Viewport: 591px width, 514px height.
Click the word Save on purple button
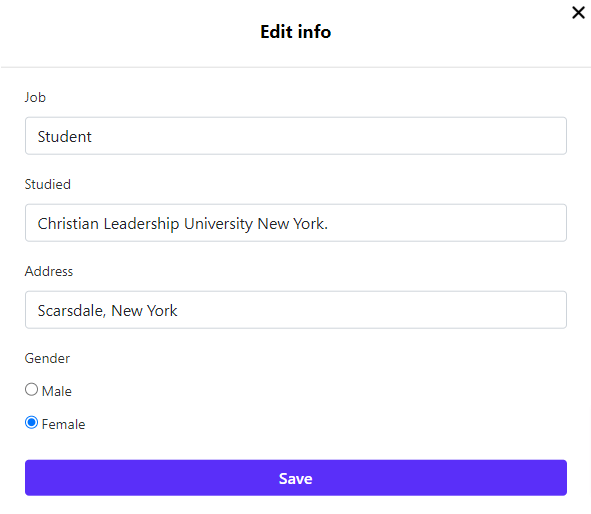point(296,479)
